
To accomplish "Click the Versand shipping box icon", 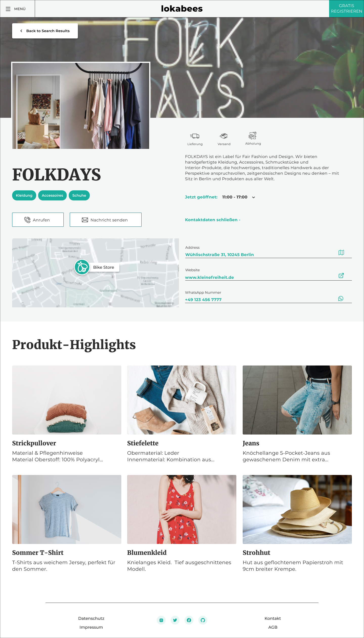I will (224, 136).
